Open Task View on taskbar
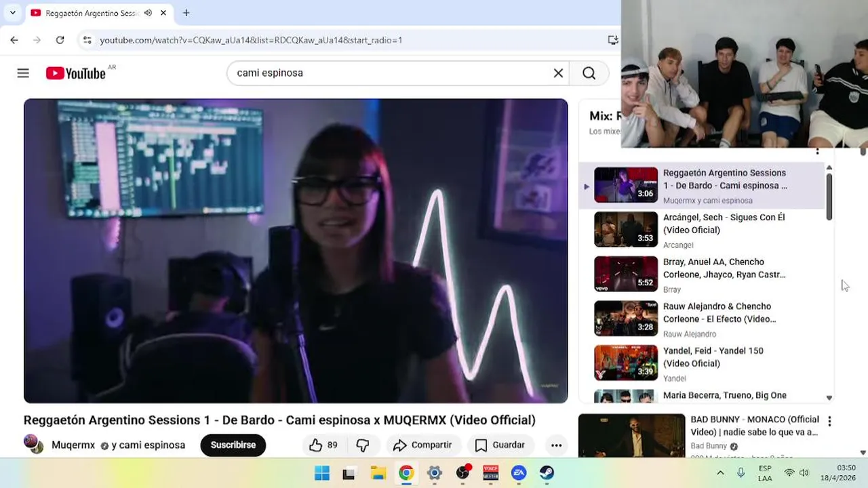 tap(349, 473)
